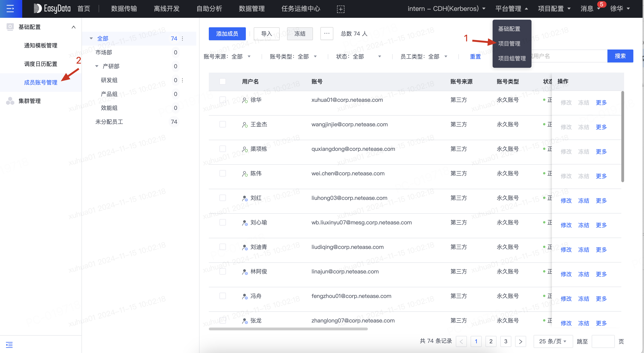This screenshot has width=644, height=353.
Task: Check the checkbox for 刘红 row
Action: pyautogui.click(x=222, y=198)
